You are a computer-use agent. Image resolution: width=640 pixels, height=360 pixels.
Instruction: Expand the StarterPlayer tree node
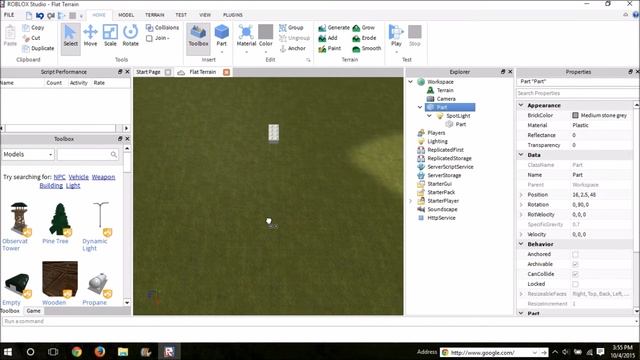(411, 201)
